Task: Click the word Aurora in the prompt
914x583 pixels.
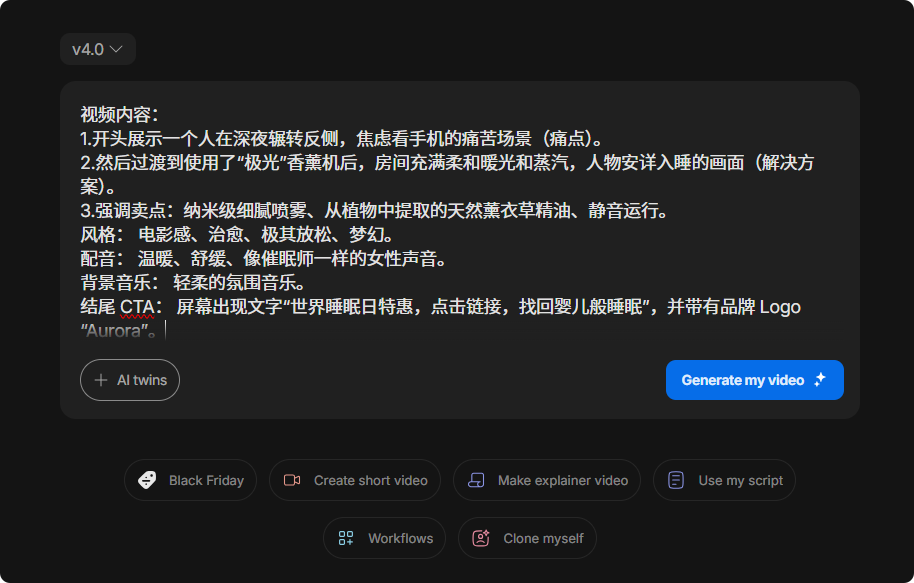Action: coord(116,330)
